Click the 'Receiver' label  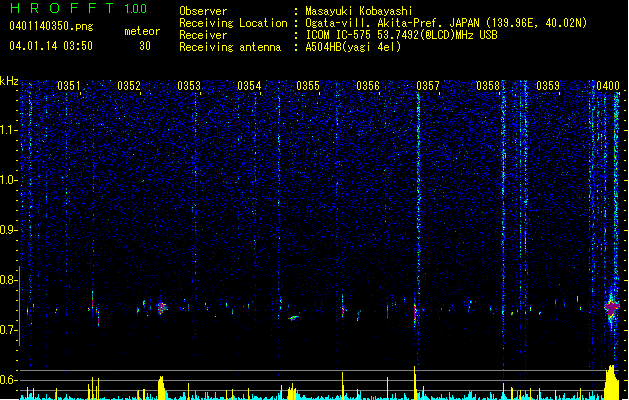[203, 35]
